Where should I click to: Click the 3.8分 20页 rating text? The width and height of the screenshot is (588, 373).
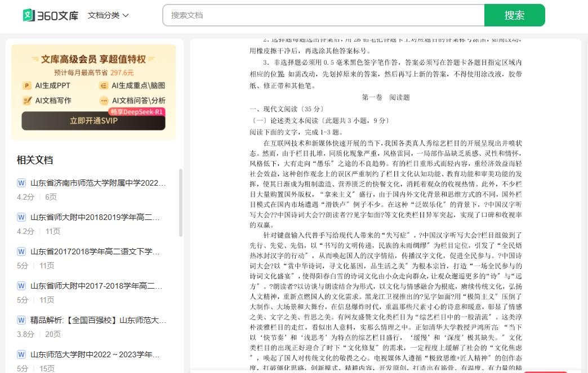click(39, 334)
